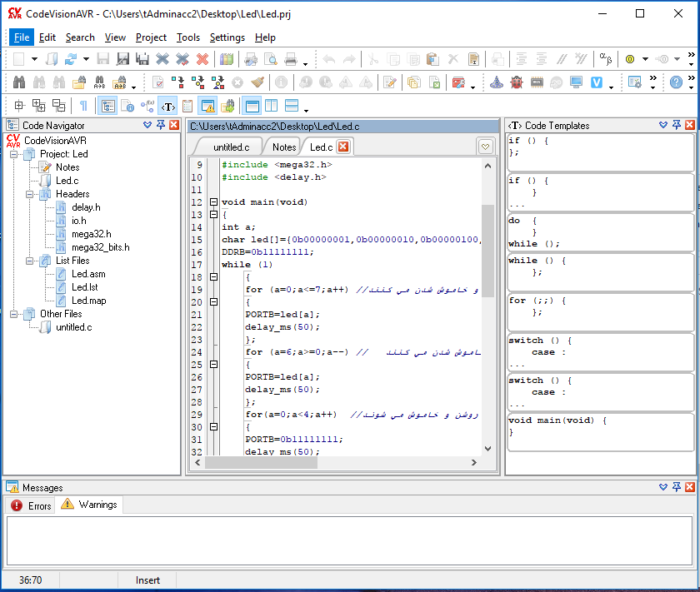Open the Project menu
This screenshot has width=700, height=592.
tap(152, 37)
